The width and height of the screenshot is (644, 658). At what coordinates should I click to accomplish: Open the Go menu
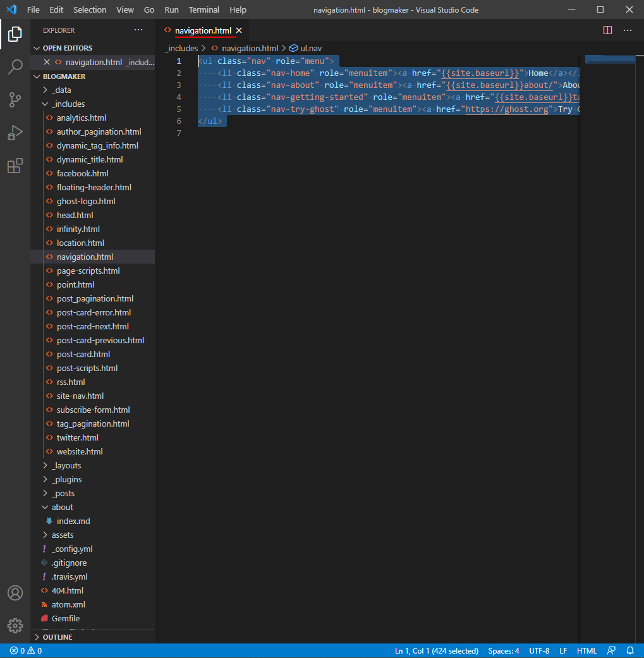pos(149,9)
